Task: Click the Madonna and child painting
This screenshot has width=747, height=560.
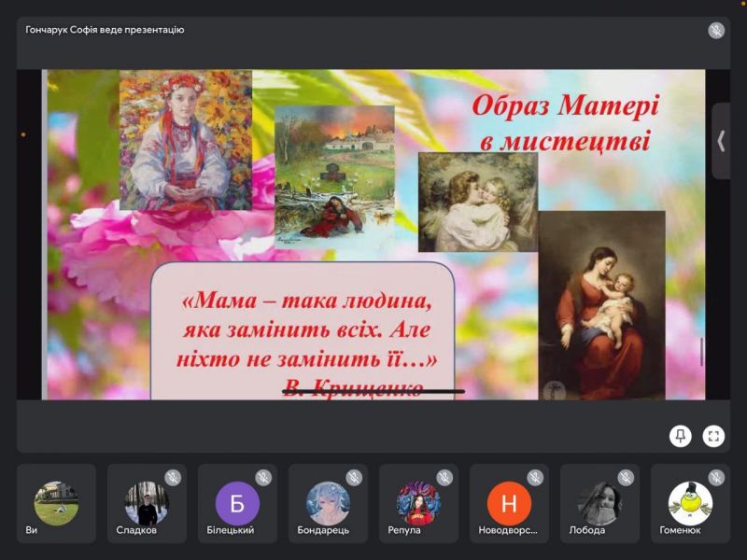Action: tap(601, 305)
